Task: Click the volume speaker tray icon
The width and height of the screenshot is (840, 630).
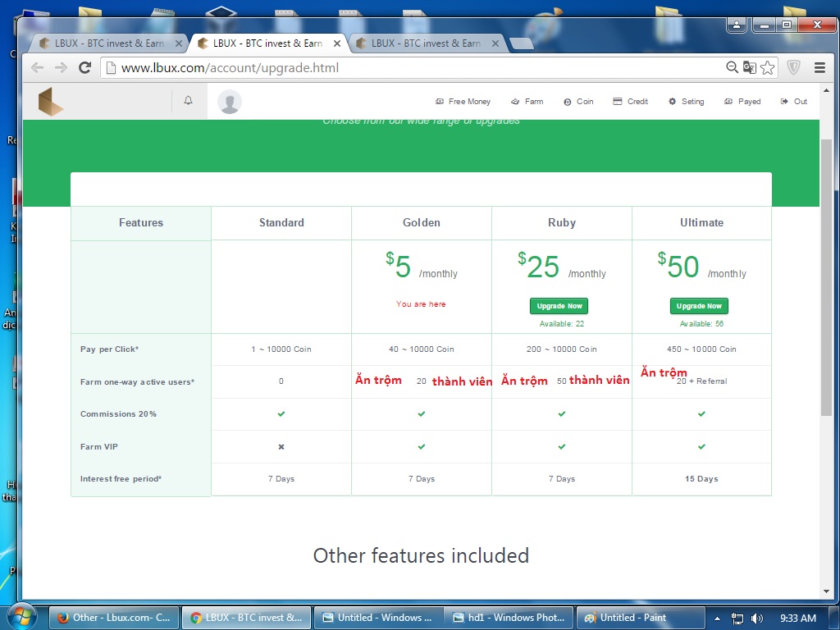Action: coord(757,619)
